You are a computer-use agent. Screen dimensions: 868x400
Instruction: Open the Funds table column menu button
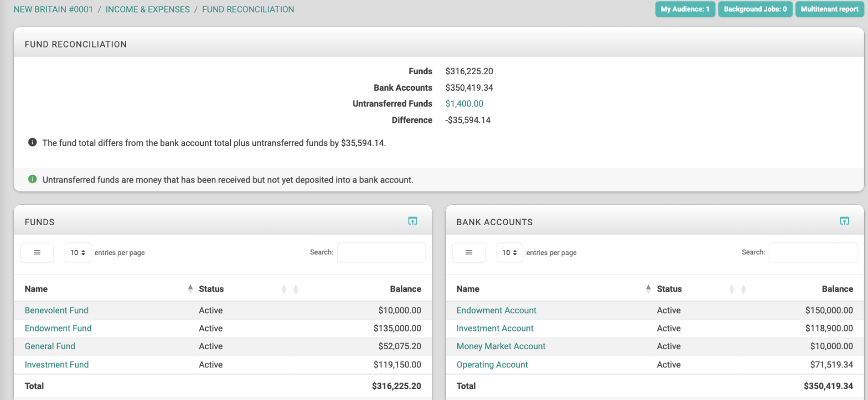37,252
